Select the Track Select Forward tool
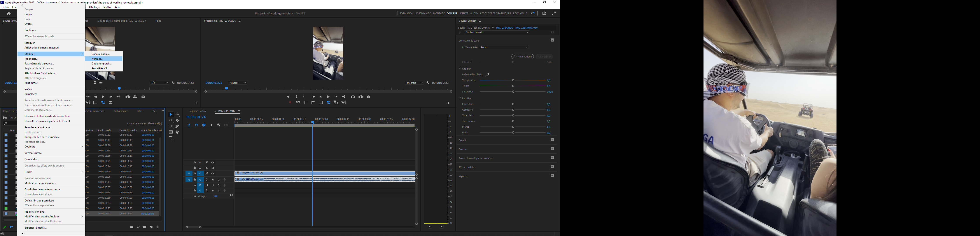 click(177, 114)
